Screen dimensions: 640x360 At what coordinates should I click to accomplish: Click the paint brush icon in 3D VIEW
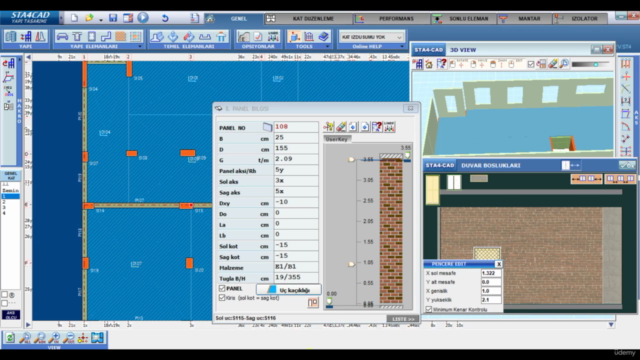click(x=553, y=64)
